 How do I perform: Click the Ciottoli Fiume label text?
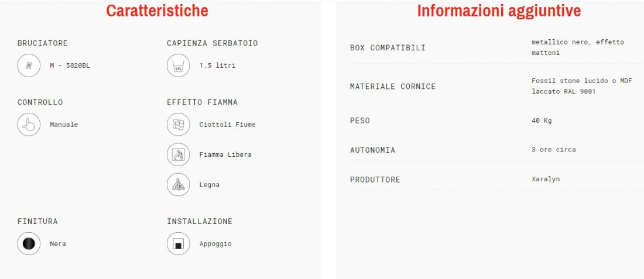[227, 125]
